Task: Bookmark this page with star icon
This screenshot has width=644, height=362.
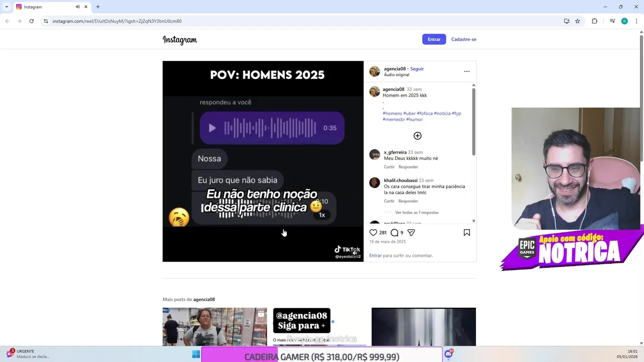Action: pyautogui.click(x=578, y=21)
